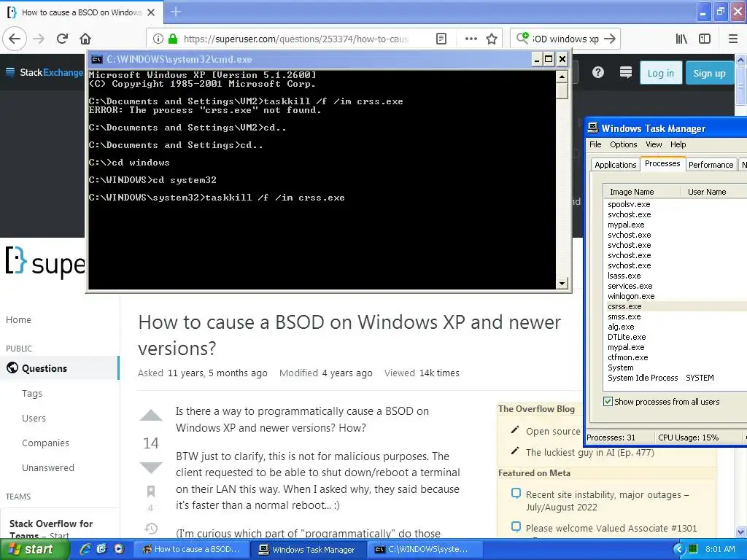Launch Internet Explorer from quick launch
This screenshot has width=747, height=560.
(x=85, y=549)
